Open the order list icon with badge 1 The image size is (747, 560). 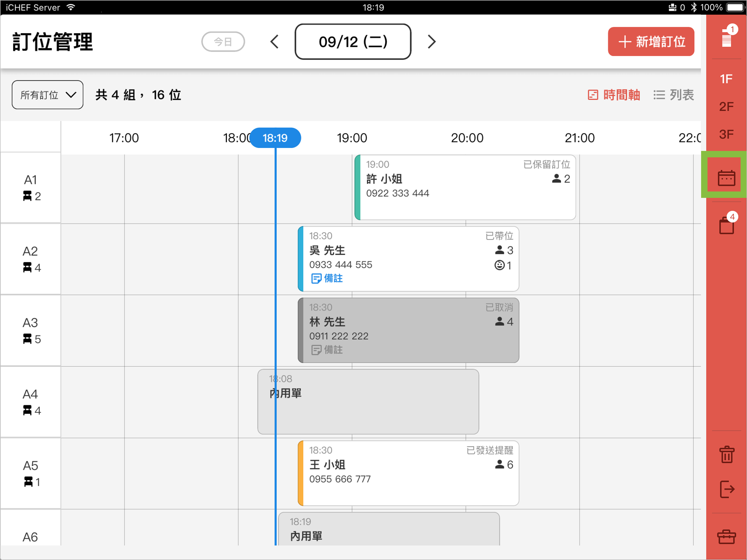pyautogui.click(x=726, y=38)
